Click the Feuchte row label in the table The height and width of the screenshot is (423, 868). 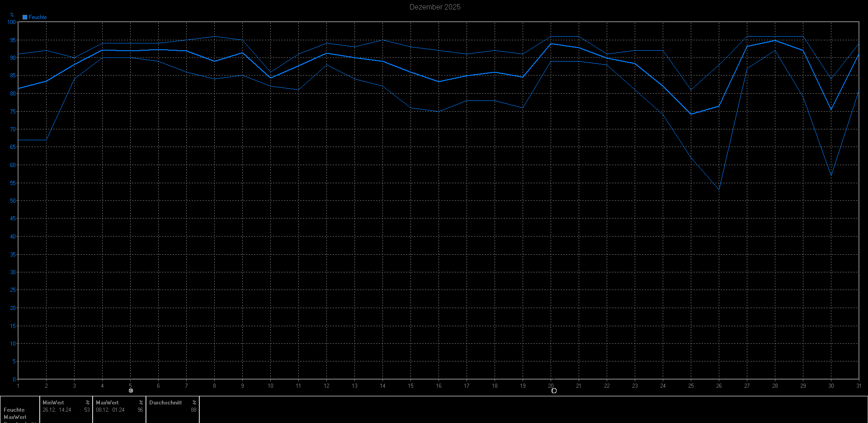pos(14,410)
